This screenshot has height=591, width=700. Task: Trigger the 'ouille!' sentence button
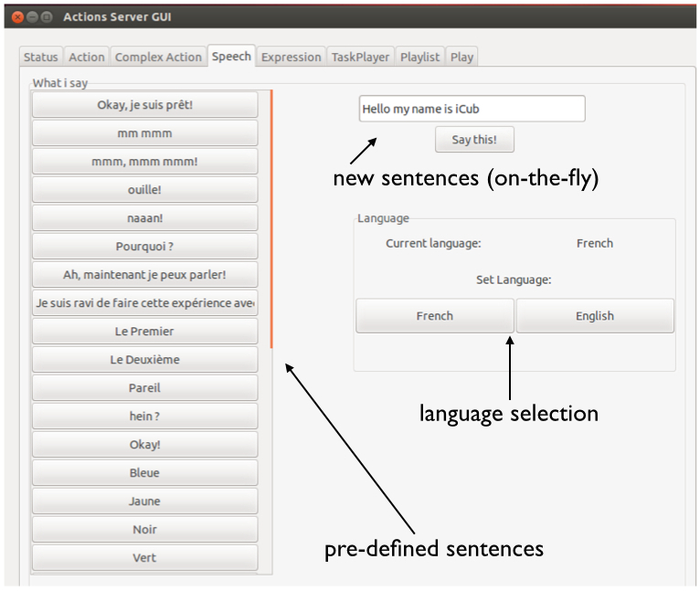click(144, 190)
